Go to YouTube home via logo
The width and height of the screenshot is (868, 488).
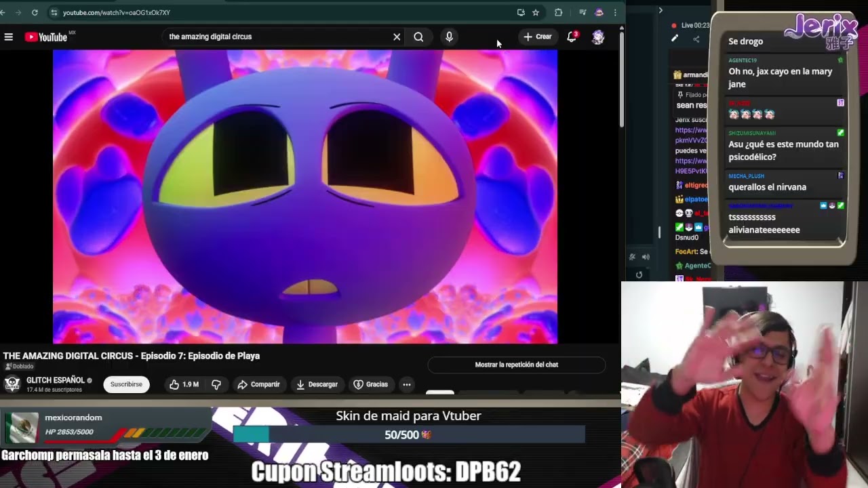46,37
